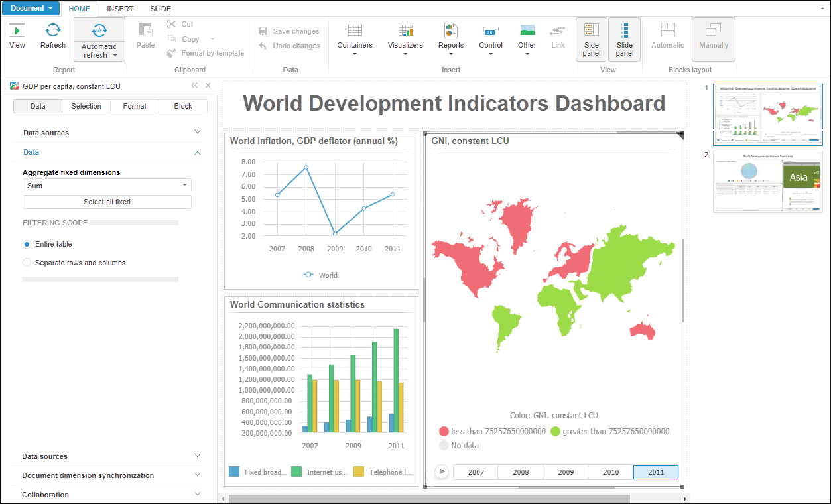This screenshot has width=831, height=504.
Task: Switch to the INSERT ribbon tab
Action: click(120, 9)
